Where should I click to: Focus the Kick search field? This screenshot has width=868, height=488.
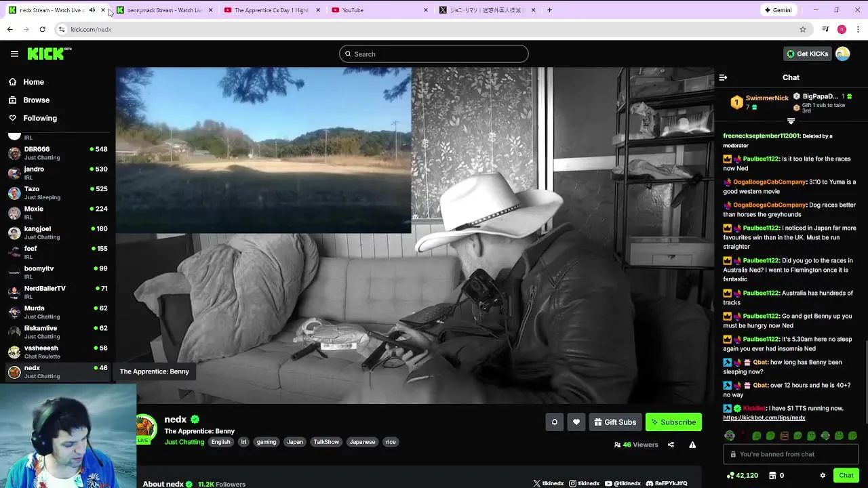(434, 54)
